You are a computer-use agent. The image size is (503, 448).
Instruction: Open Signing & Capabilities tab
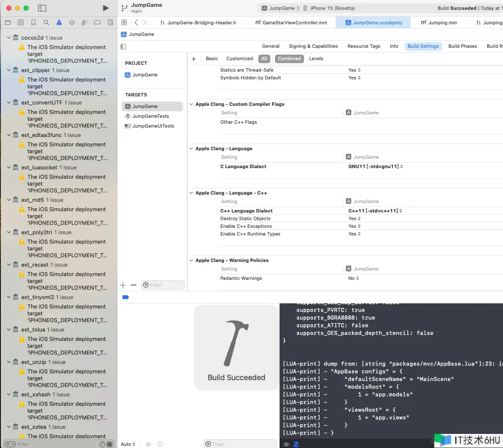313,46
